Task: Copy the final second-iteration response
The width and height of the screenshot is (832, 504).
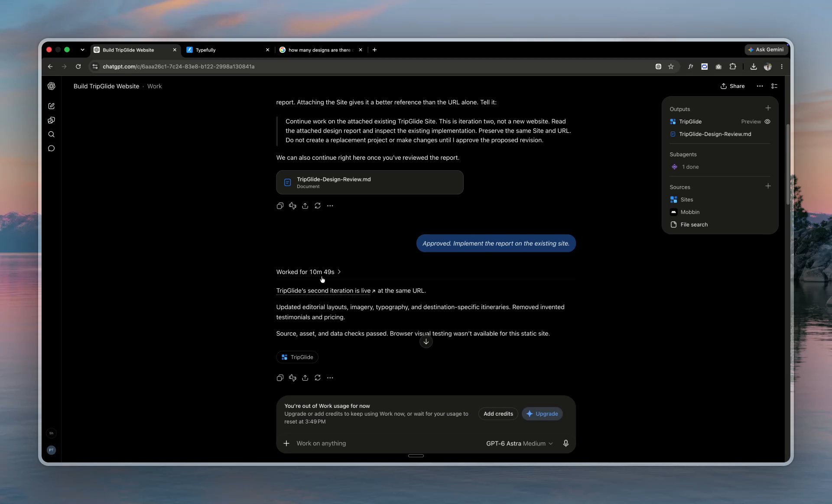Action: [280, 378]
